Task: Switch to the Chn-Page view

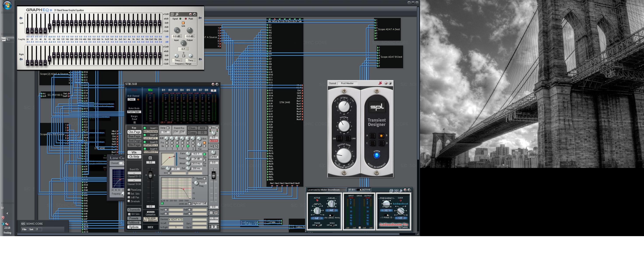Action: [134, 132]
